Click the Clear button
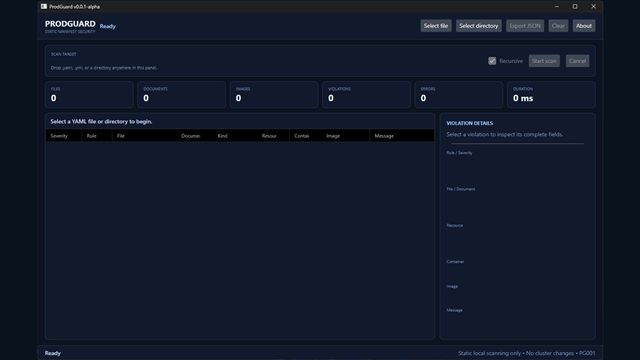The image size is (640, 360). [x=558, y=26]
